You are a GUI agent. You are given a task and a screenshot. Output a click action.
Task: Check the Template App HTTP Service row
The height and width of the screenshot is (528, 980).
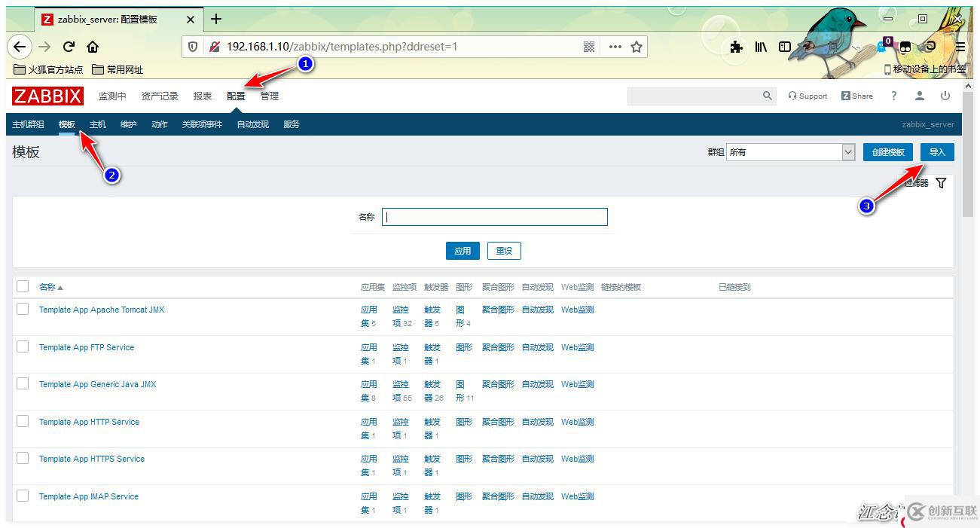[23, 421]
